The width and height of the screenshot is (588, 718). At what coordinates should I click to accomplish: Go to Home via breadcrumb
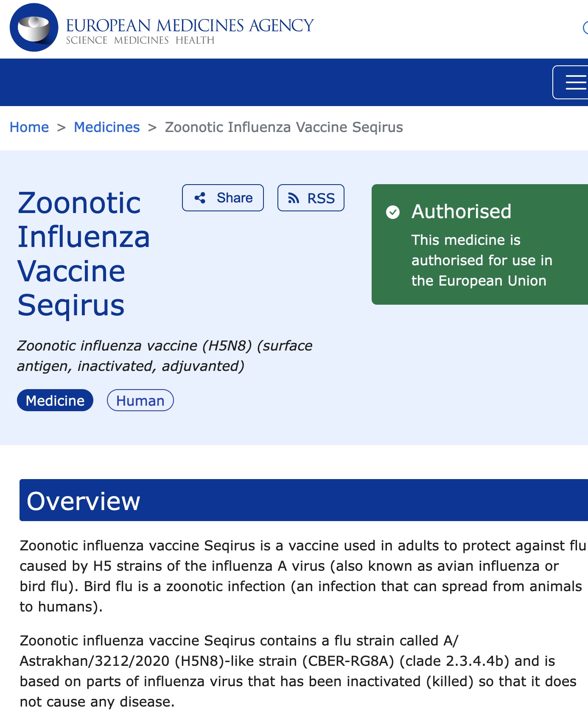click(29, 127)
